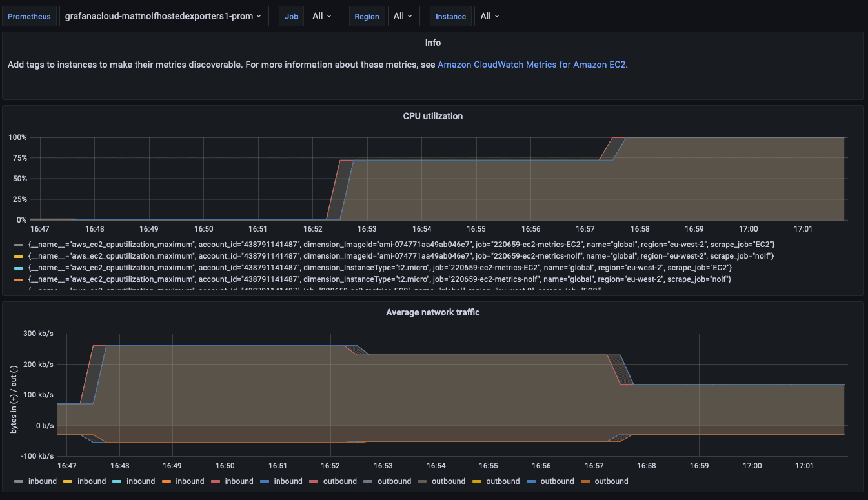Open the Region variable dropdown

[403, 16]
